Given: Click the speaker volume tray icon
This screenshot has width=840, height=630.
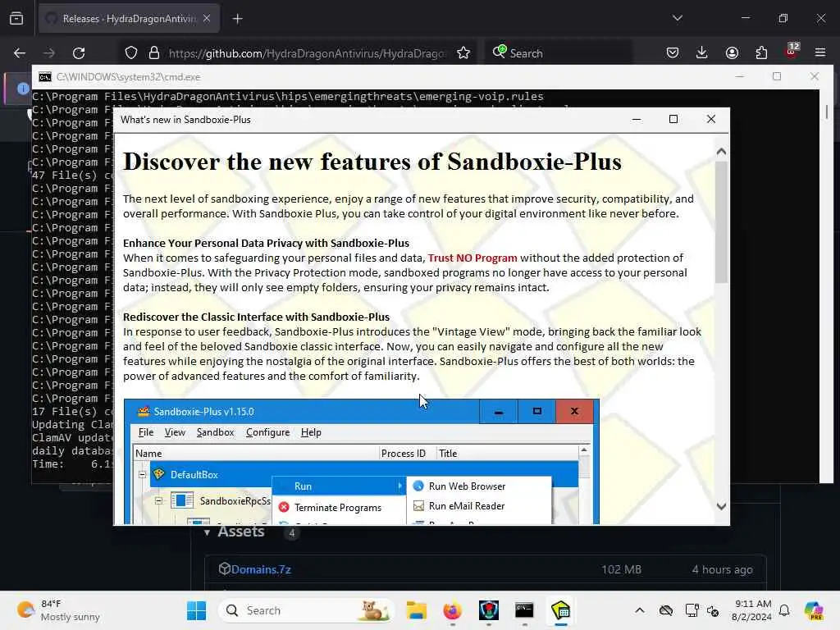Looking at the screenshot, I should click(713, 610).
